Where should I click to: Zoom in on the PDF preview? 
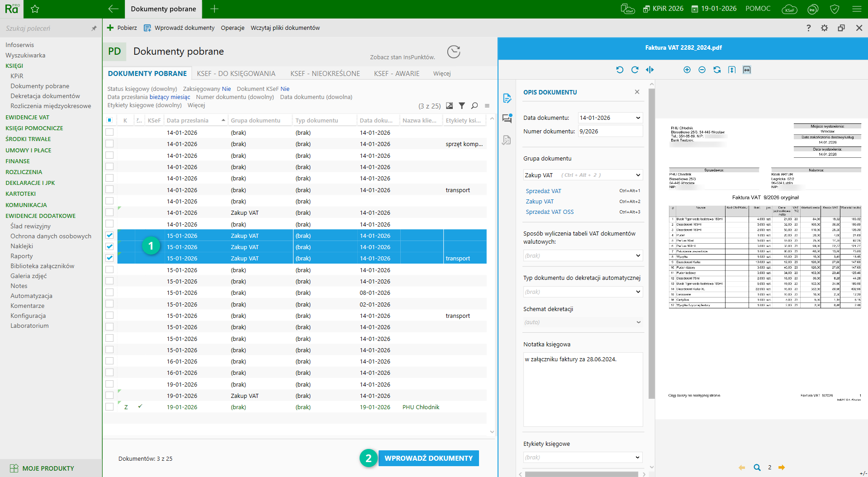click(x=687, y=70)
